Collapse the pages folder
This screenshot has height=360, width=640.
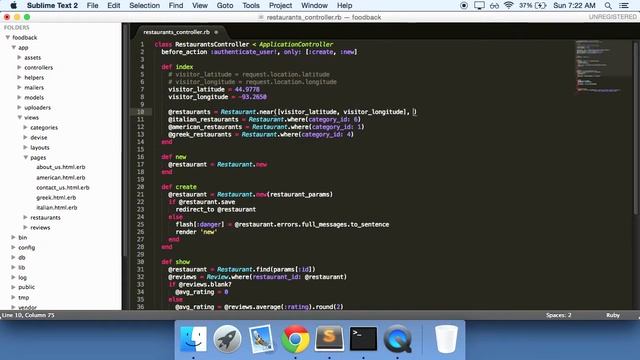click(x=25, y=157)
